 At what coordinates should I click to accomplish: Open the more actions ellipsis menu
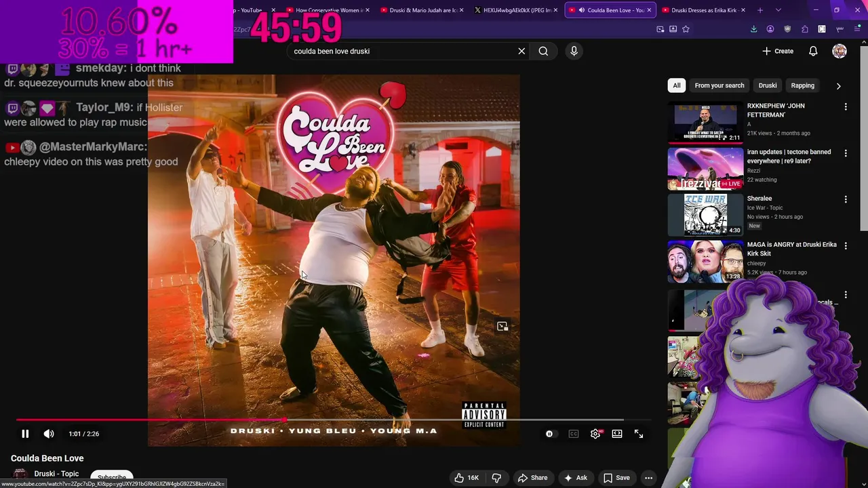[x=648, y=478]
